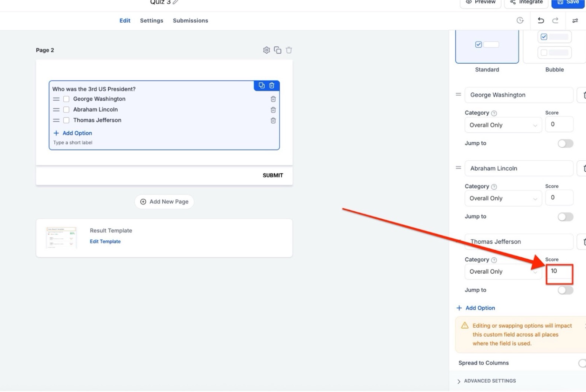This screenshot has height=392, width=586.
Task: Check the George Washington checkbox
Action: [x=66, y=99]
